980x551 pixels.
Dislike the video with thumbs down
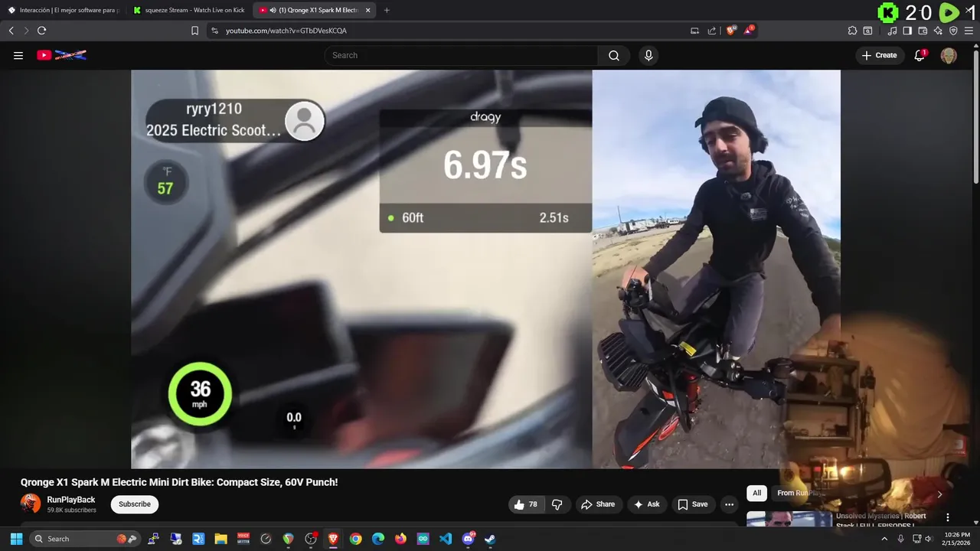click(557, 504)
